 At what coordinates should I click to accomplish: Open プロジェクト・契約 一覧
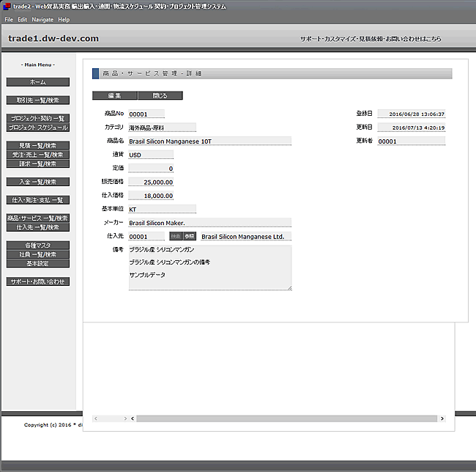click(x=38, y=118)
